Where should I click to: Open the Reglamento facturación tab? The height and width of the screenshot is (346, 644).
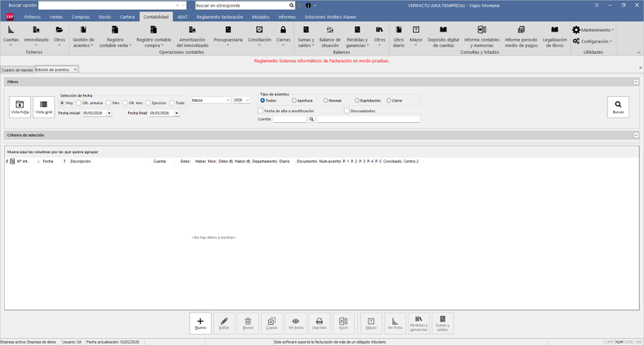point(220,17)
